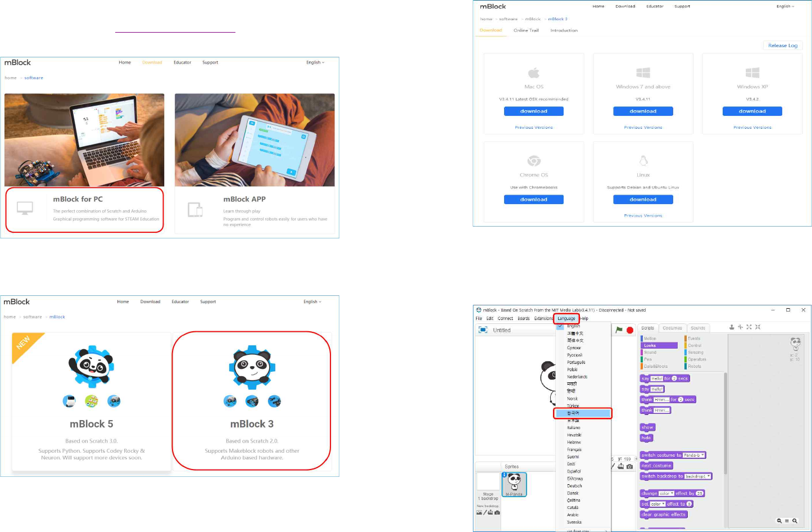Click the Windows logo above Windows XP

(752, 73)
